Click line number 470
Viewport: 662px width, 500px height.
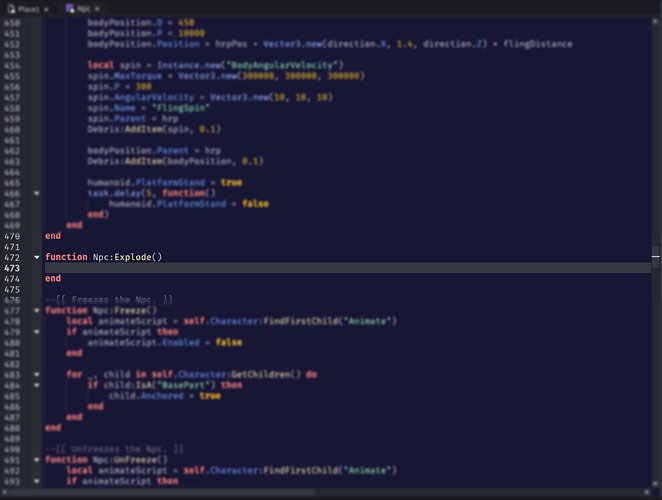(x=12, y=236)
